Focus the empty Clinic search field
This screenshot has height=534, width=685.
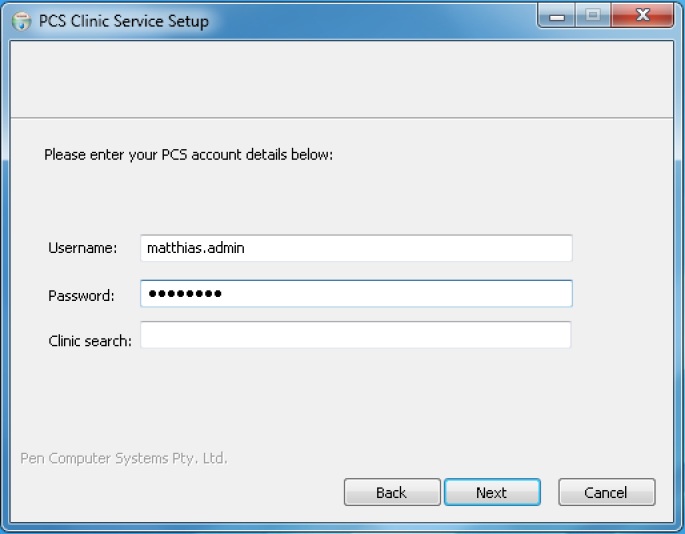point(356,335)
